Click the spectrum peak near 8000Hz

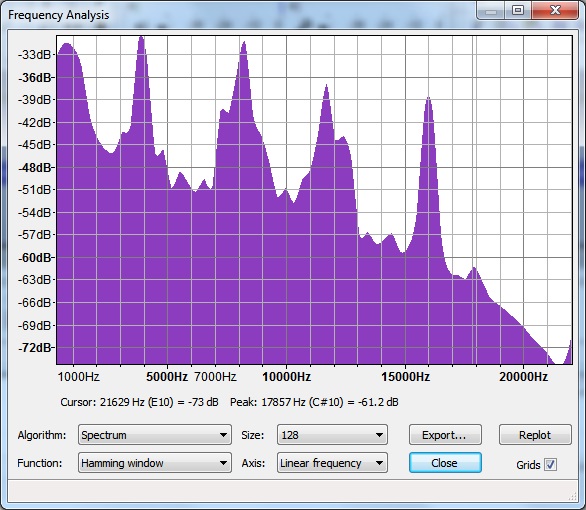(x=244, y=43)
